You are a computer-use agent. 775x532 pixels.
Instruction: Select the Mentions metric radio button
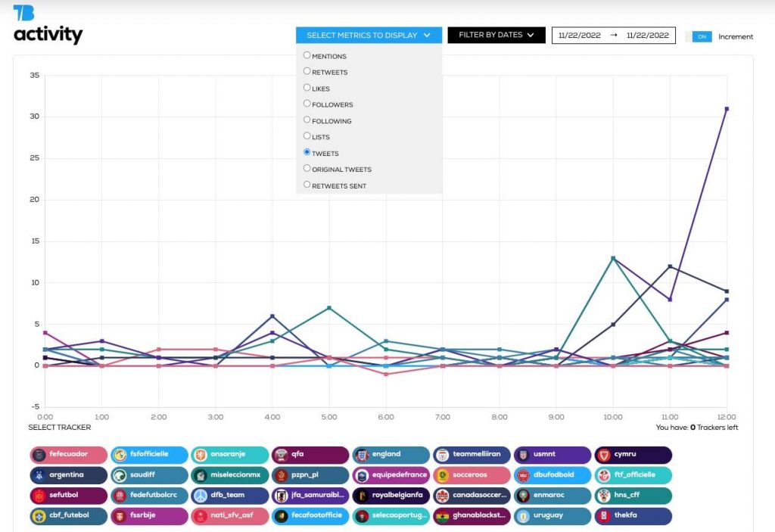click(307, 55)
